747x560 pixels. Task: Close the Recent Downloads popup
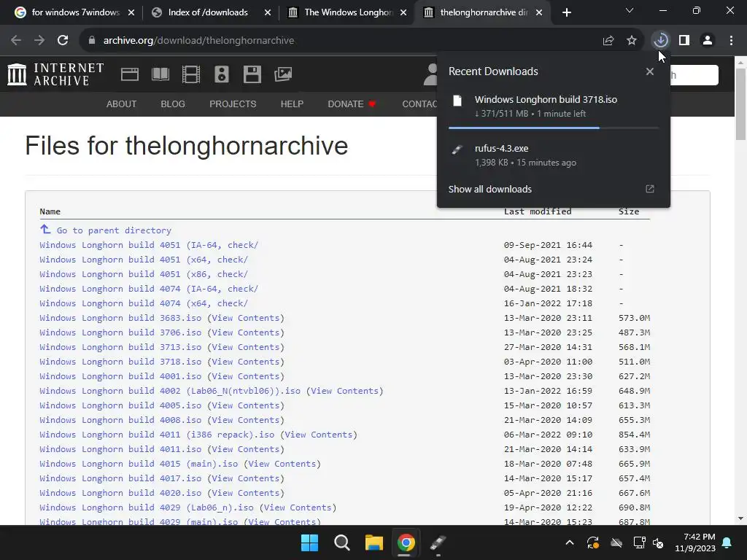click(x=650, y=71)
